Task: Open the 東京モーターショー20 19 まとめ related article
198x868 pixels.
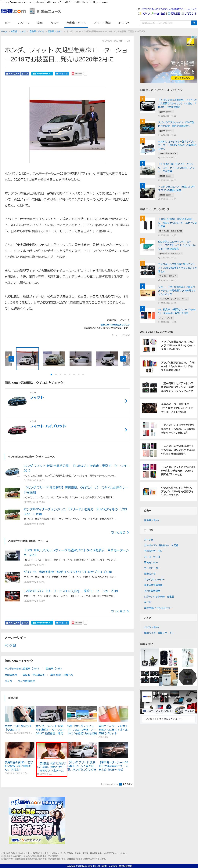Action: pos(113,757)
